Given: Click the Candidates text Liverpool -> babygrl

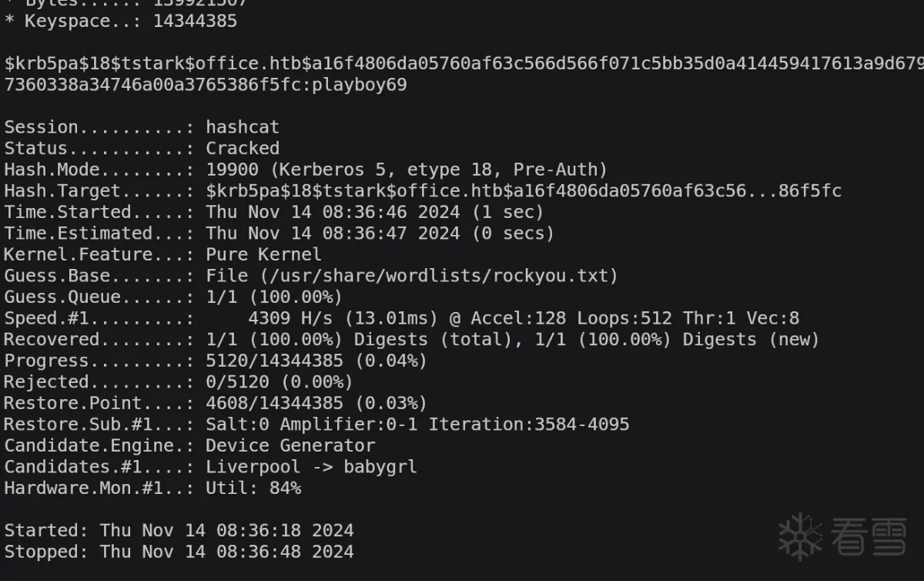Looking at the screenshot, I should [310, 467].
